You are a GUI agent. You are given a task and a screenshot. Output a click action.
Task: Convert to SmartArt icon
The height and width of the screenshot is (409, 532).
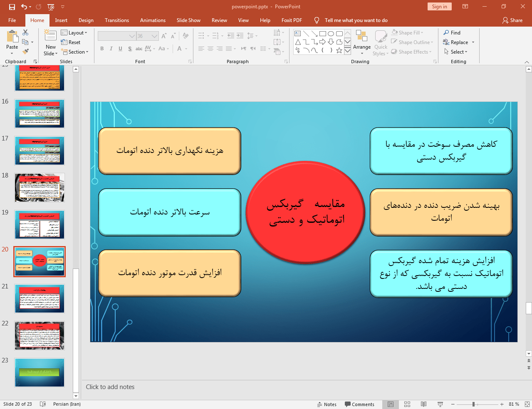278,52
